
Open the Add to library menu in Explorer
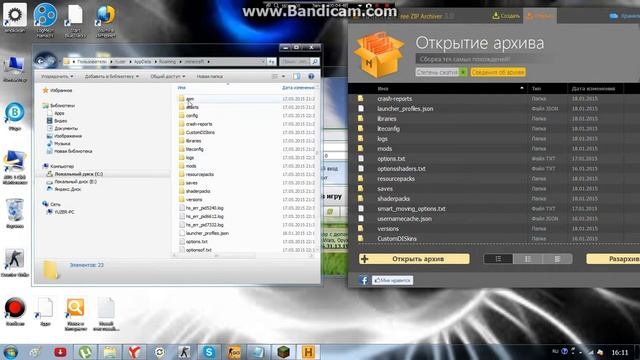[111, 76]
